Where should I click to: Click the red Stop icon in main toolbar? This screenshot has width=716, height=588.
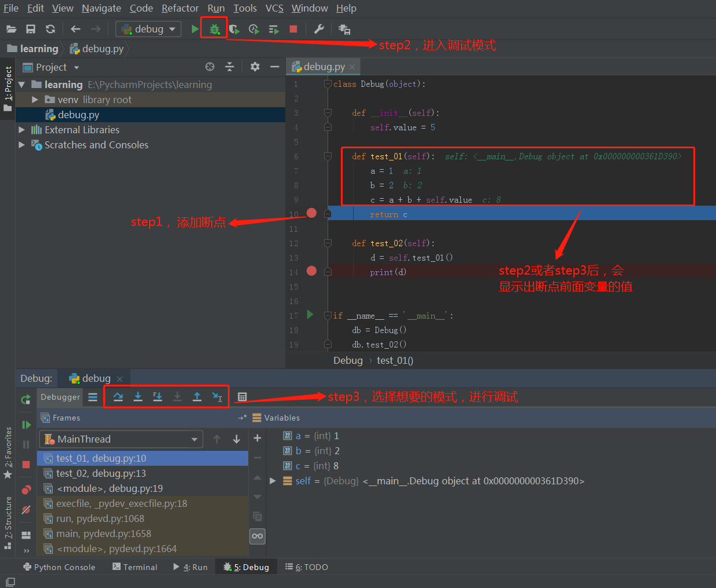pyautogui.click(x=293, y=29)
